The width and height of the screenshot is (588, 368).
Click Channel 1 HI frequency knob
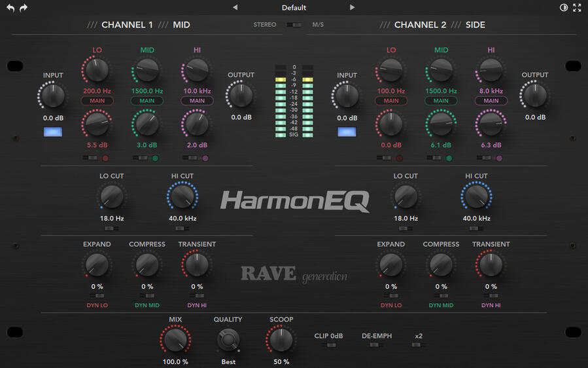pos(198,70)
